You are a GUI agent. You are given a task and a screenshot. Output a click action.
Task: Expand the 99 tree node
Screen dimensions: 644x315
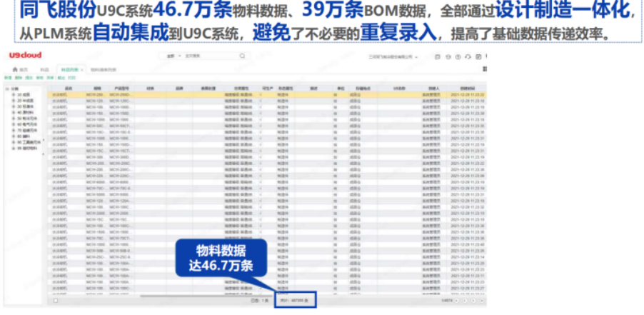(x=14, y=149)
